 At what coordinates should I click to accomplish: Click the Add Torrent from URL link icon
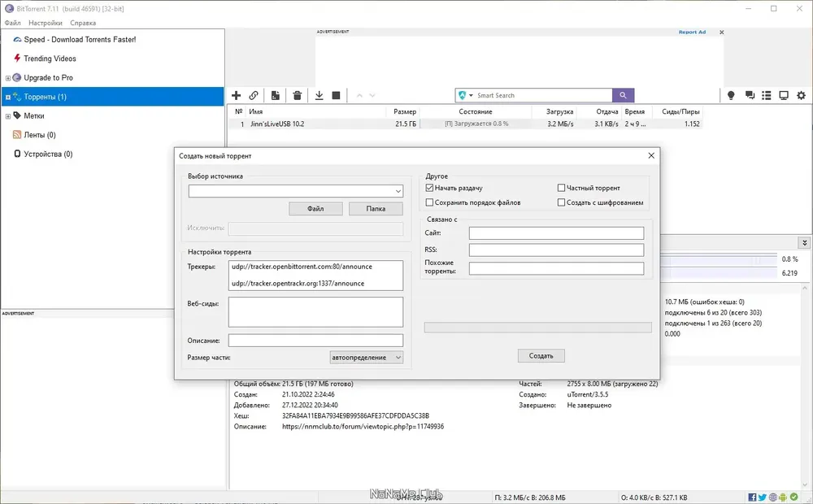pyautogui.click(x=254, y=95)
